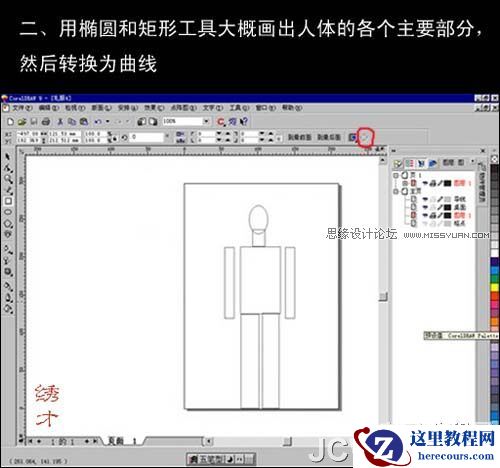Click the Export icon
Image resolution: width=500 pixels, height=468 pixels.
tap(153, 122)
